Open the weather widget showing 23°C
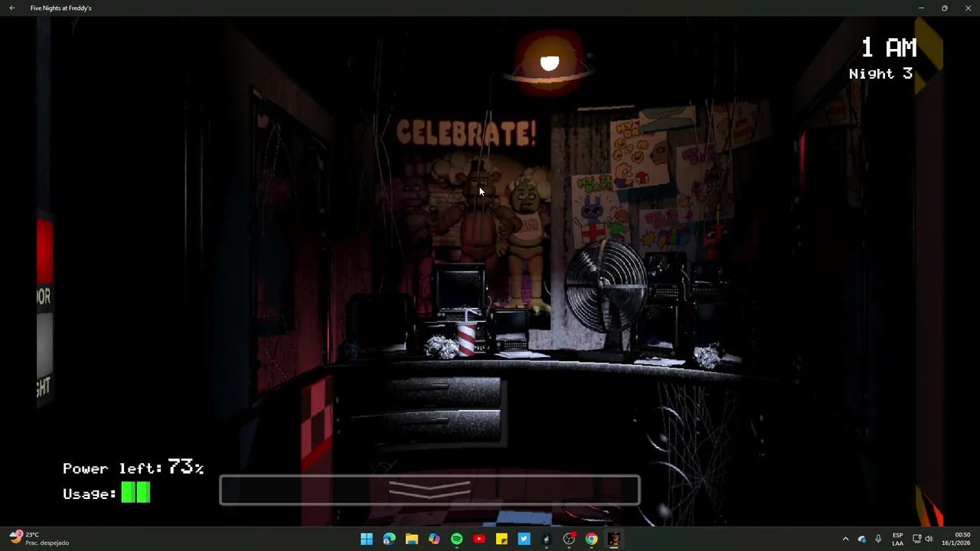Viewport: 980px width, 551px height. point(40,539)
